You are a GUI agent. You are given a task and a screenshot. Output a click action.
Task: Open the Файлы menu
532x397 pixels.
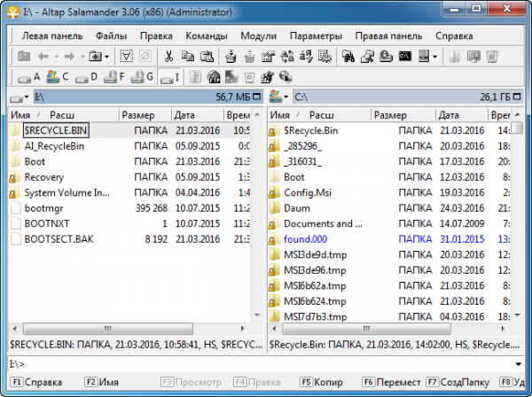click(x=112, y=36)
